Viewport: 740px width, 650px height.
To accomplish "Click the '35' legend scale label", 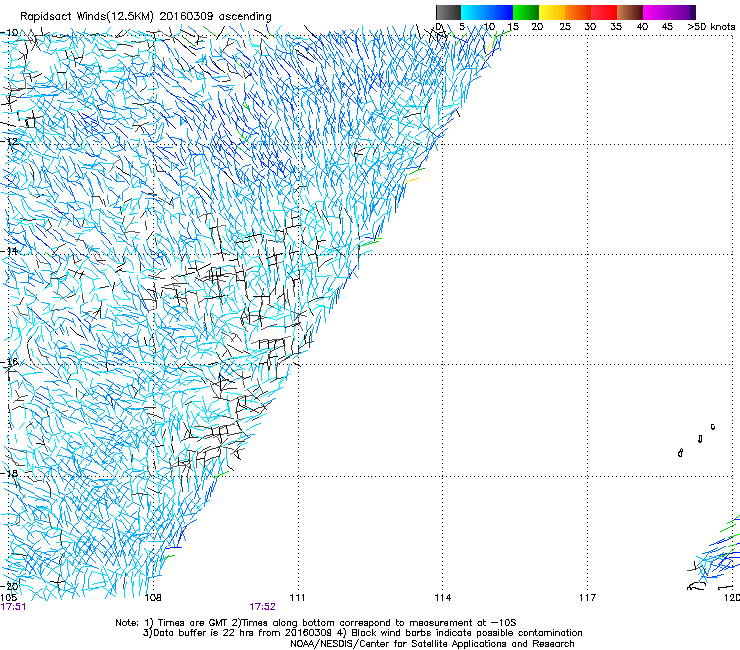I will pos(616,26).
